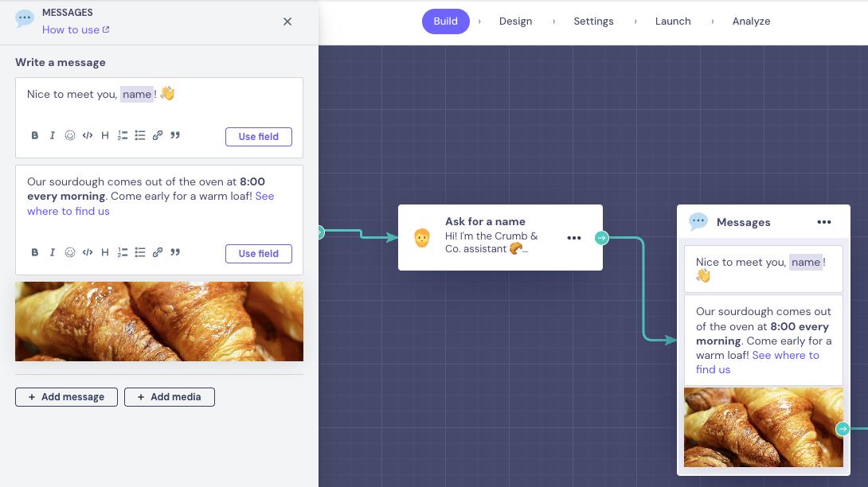Screen dimensions: 868x487
Task: Insert blockquote in 'Nice to meet you' message
Action: tap(175, 135)
